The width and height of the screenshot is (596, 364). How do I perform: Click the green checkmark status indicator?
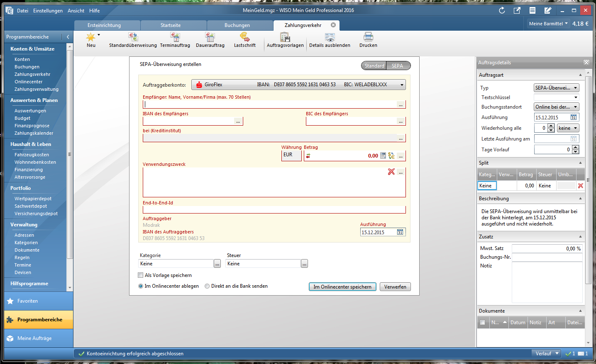pyautogui.click(x=568, y=354)
